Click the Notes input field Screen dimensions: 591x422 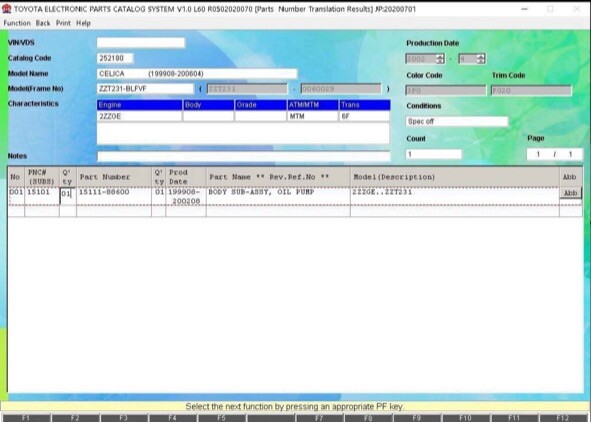tap(243, 156)
